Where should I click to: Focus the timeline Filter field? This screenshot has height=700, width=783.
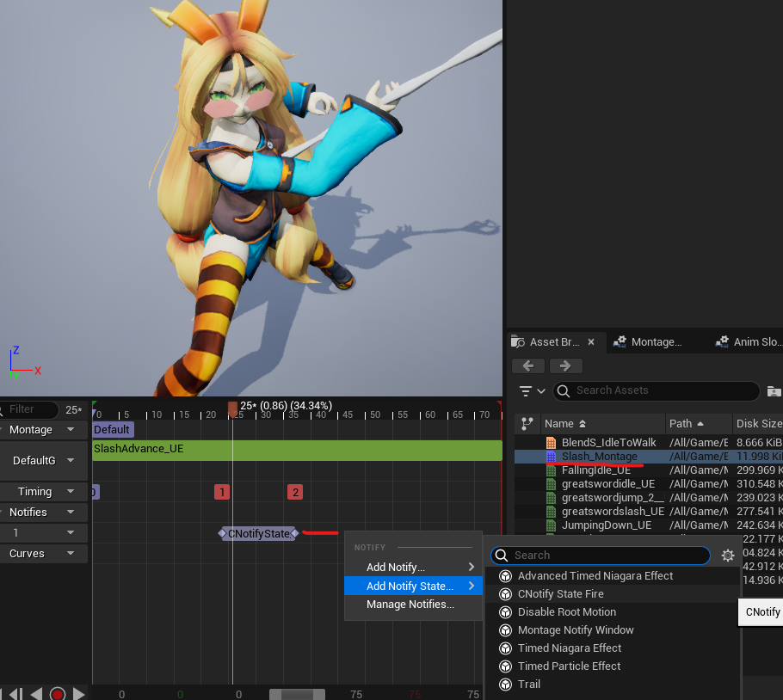coord(28,409)
